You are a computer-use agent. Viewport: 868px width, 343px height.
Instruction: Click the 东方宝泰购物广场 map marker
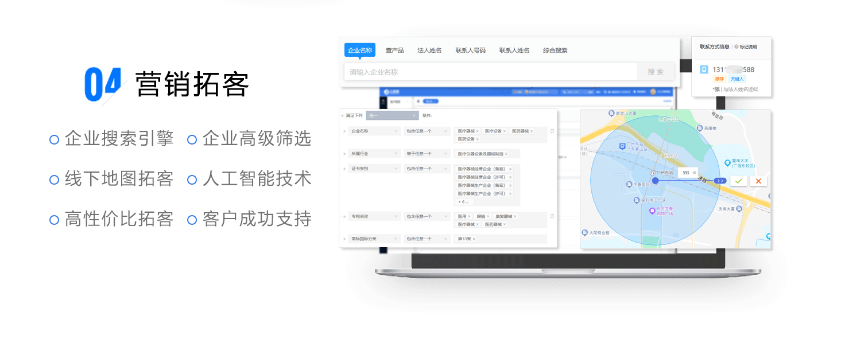click(x=652, y=211)
